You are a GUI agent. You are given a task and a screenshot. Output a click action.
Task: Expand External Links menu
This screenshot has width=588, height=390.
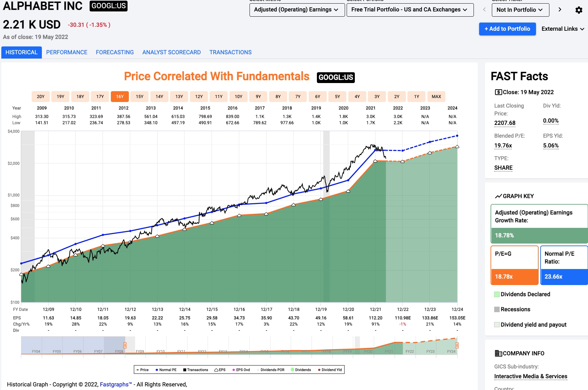(x=563, y=29)
